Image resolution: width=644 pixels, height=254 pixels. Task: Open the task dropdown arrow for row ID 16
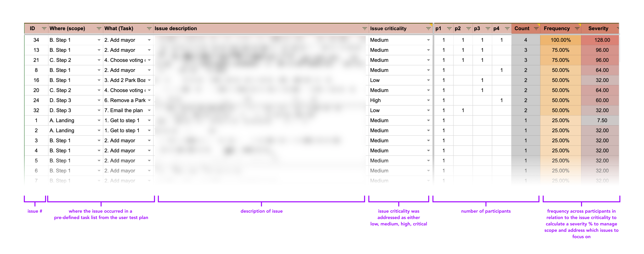point(149,80)
